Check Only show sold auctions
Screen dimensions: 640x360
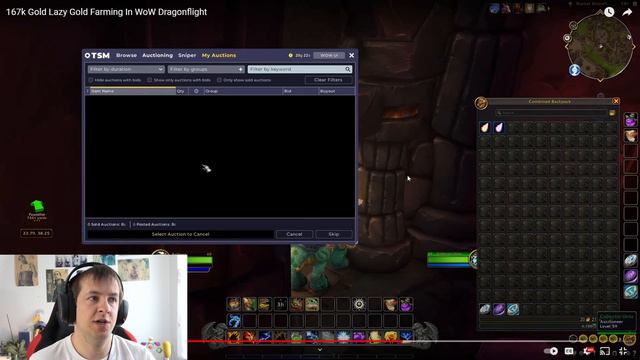click(220, 80)
